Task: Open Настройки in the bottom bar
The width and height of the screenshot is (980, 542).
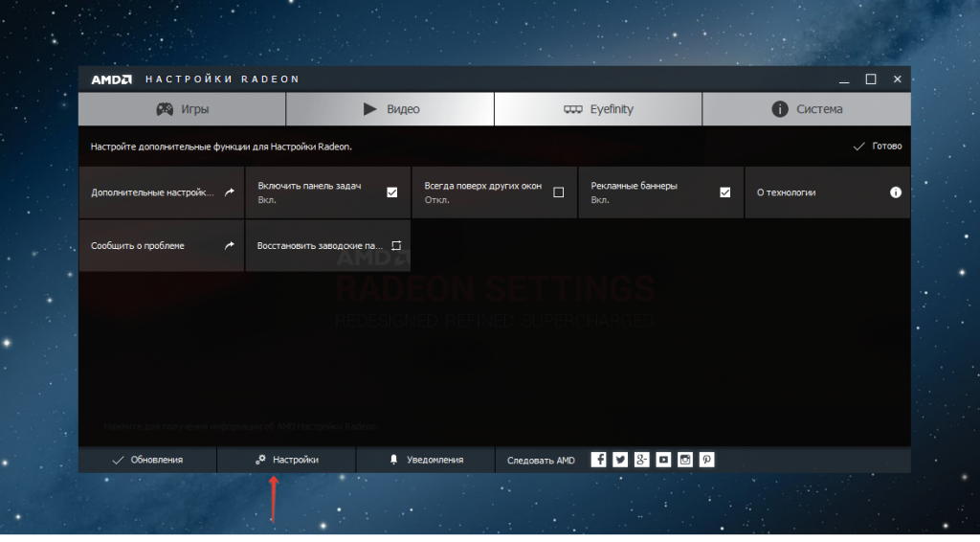Action: click(286, 460)
